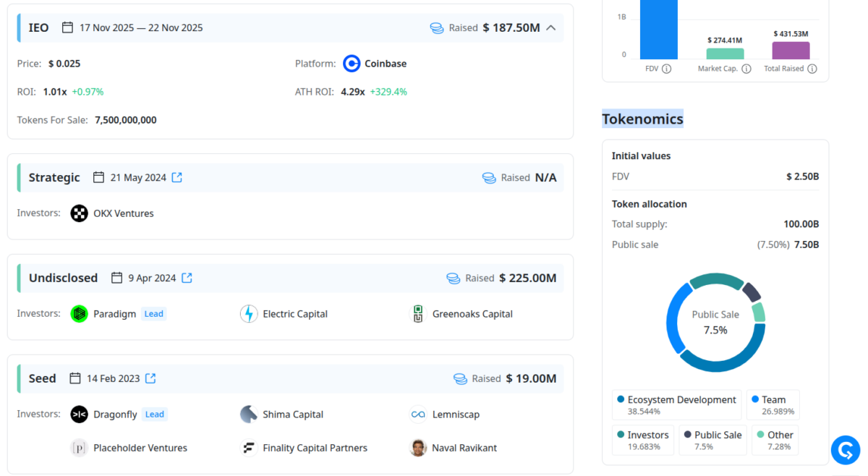Click Naval Ravikant's avatar photo
Screen dimensions: 868x476
[x=418, y=447]
